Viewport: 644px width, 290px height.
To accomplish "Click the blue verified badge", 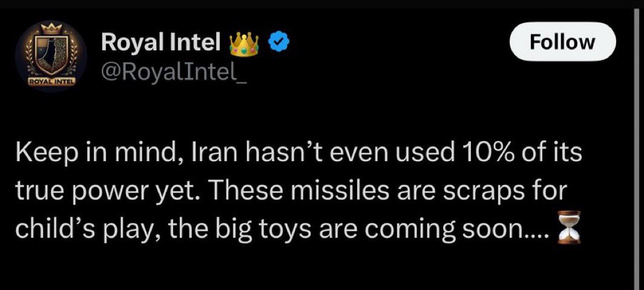I will tap(279, 42).
